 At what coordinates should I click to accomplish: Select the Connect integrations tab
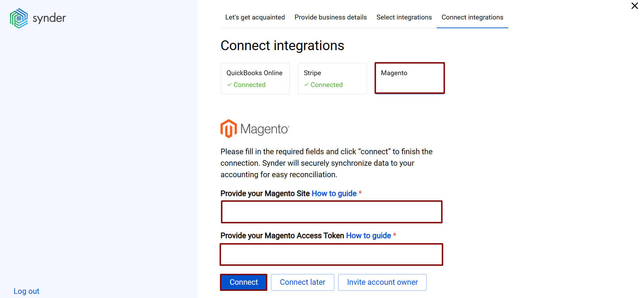(472, 17)
